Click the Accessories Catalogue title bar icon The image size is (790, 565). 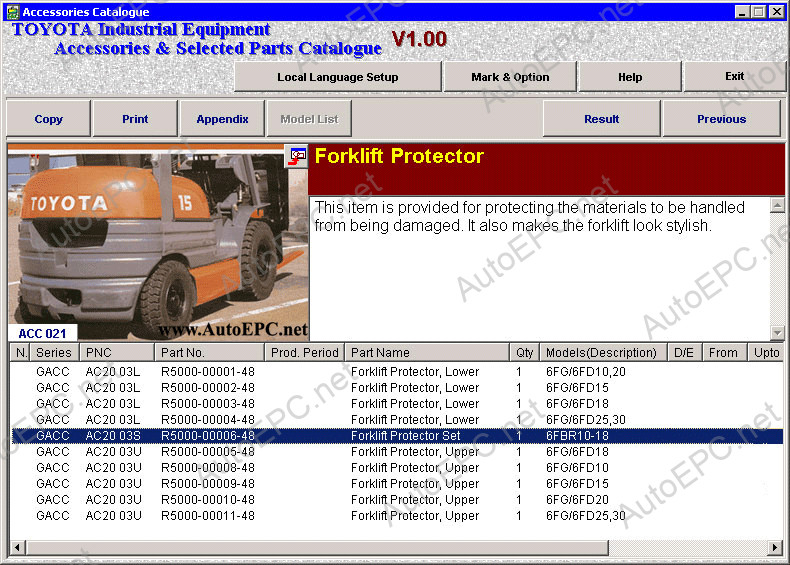11,12
